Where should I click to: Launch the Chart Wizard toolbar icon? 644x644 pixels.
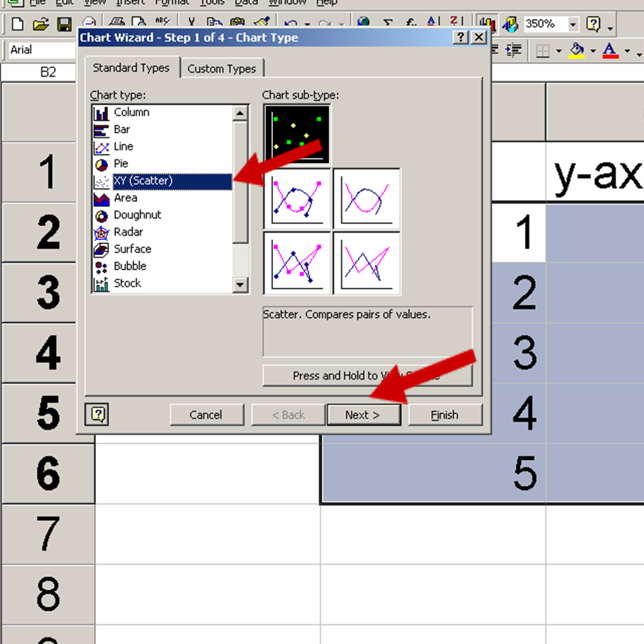click(x=487, y=24)
